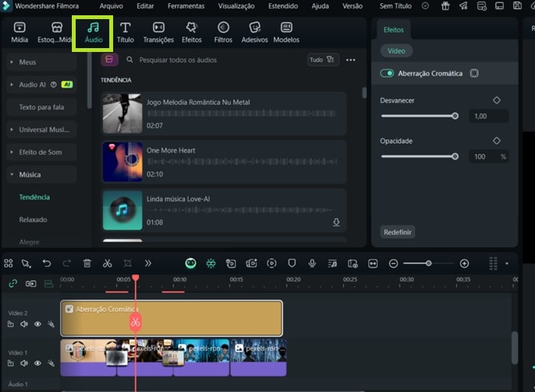Click the Opacidade slider handle
Viewport: 535px width, 392px height.
pyautogui.click(x=455, y=157)
